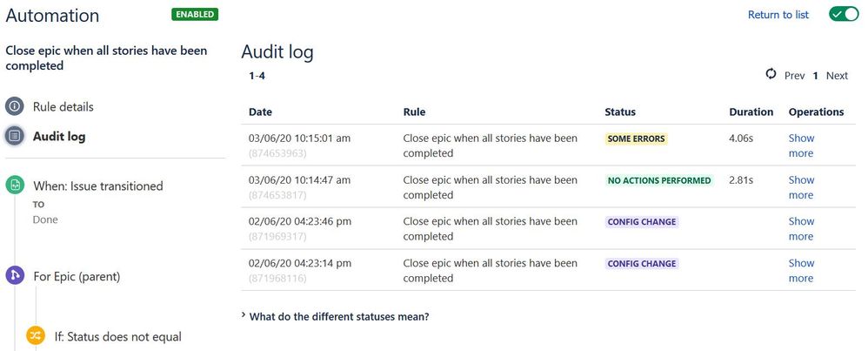Image resolution: width=868 pixels, height=351 pixels.
Task: Click the SOME ERRORS status badge
Action: point(637,138)
